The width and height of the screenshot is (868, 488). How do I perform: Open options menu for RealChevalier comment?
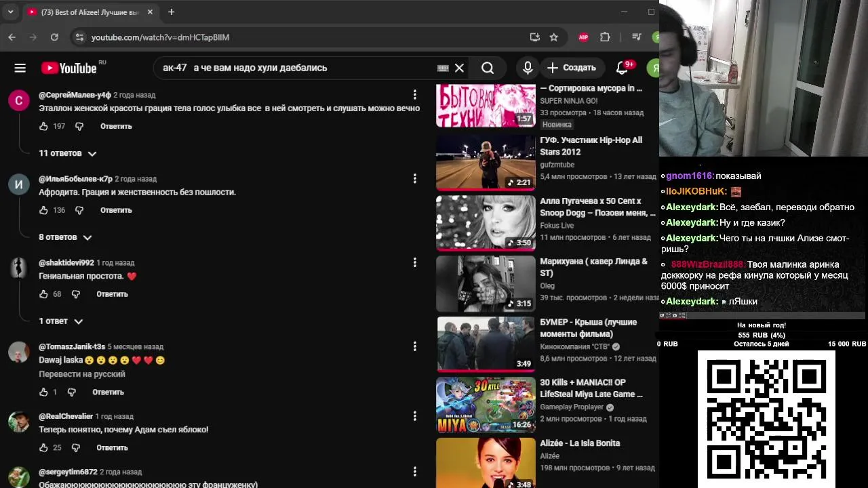click(415, 416)
